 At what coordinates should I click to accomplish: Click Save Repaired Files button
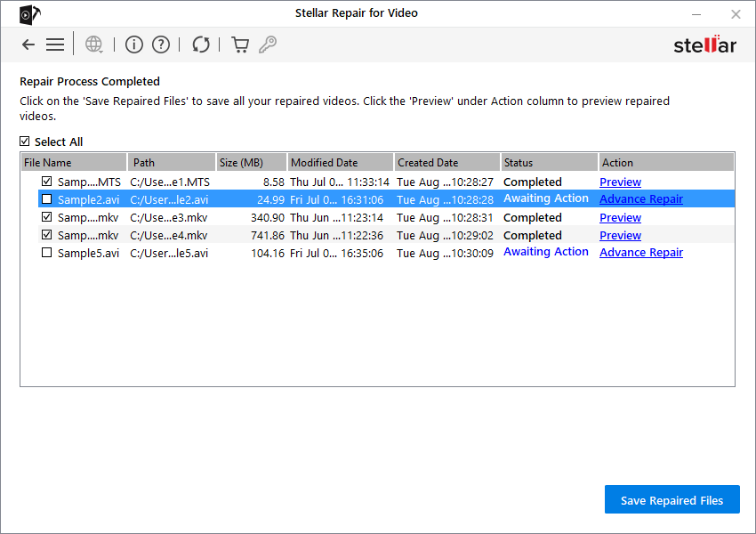tap(672, 500)
